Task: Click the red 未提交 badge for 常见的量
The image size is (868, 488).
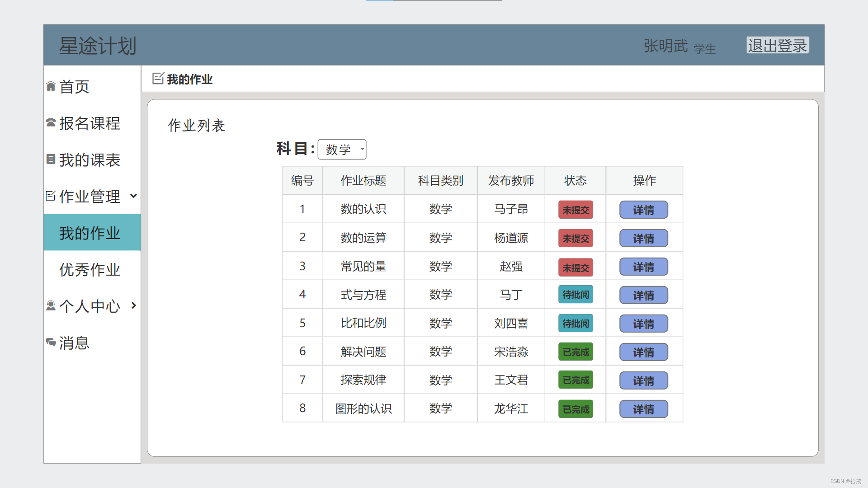Action: tap(575, 267)
